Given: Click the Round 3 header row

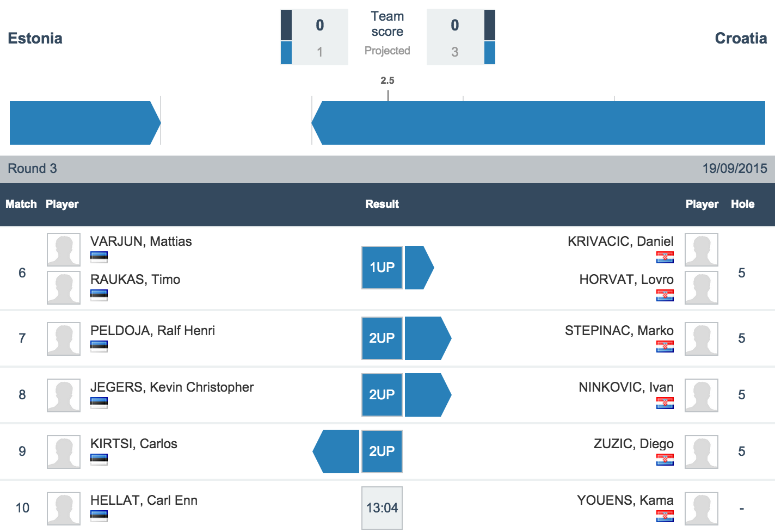Looking at the screenshot, I should 387,169.
